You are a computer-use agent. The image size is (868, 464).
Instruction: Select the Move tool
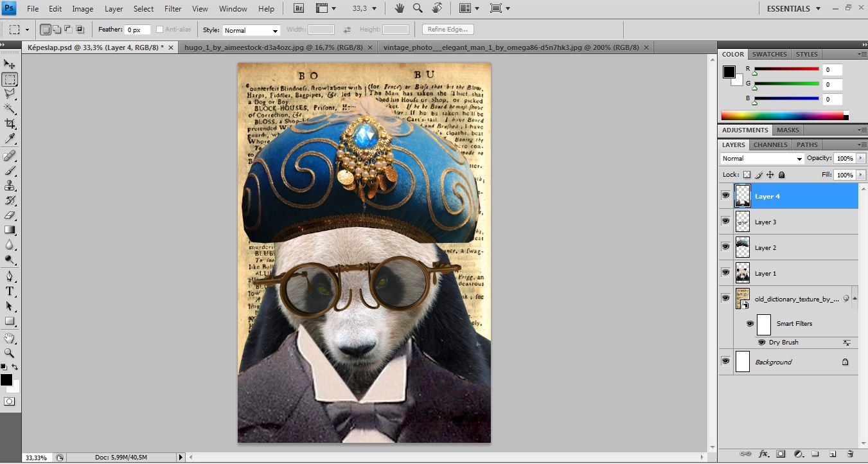(x=10, y=64)
